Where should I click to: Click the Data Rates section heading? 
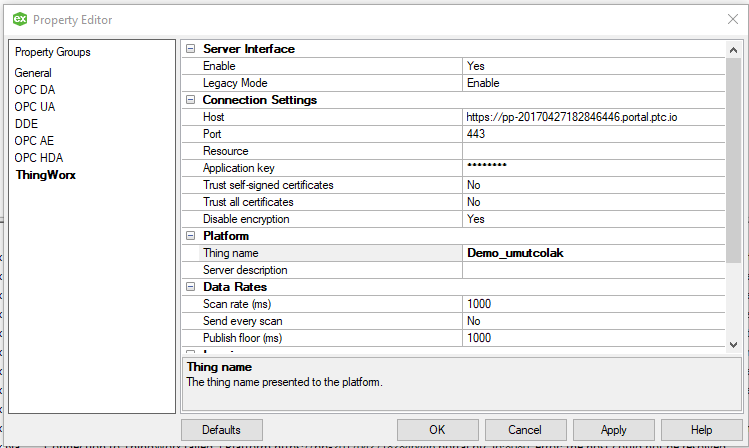point(235,287)
